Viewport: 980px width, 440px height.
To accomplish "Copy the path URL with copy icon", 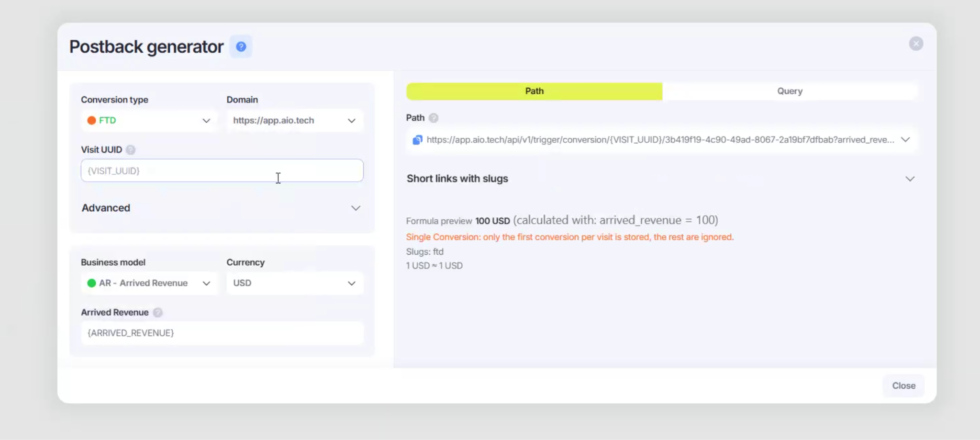I will tap(418, 140).
